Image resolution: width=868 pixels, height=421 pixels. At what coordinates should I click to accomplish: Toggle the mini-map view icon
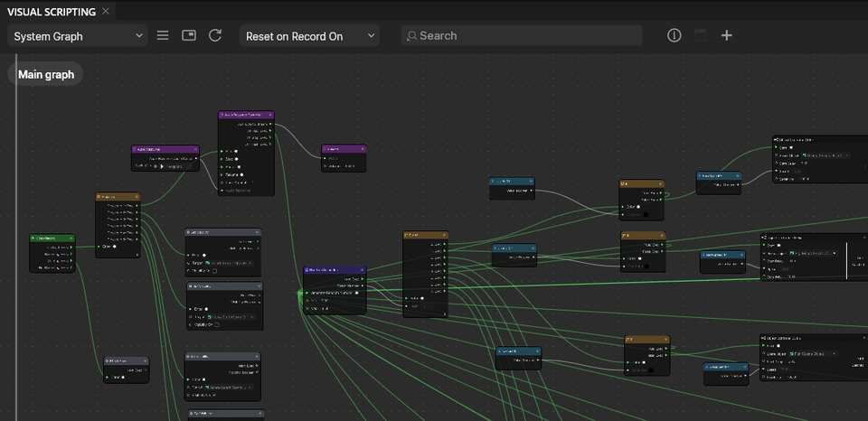[189, 35]
